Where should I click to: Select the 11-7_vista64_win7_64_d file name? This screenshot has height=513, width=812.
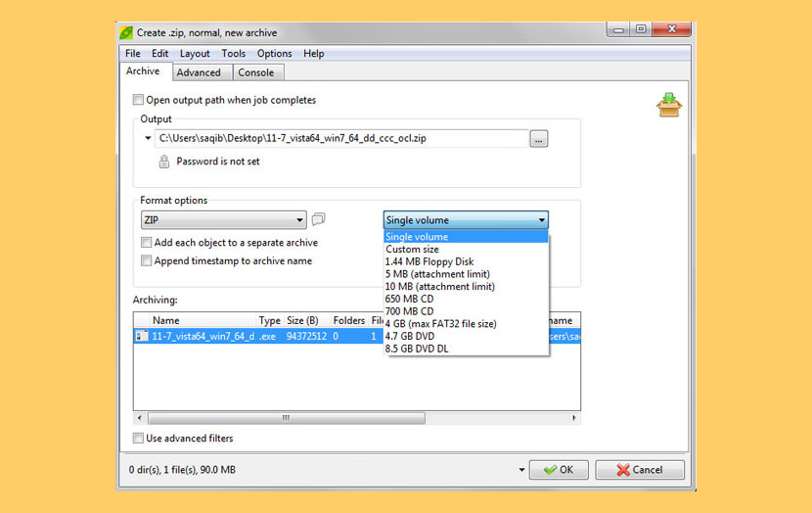pyautogui.click(x=203, y=337)
